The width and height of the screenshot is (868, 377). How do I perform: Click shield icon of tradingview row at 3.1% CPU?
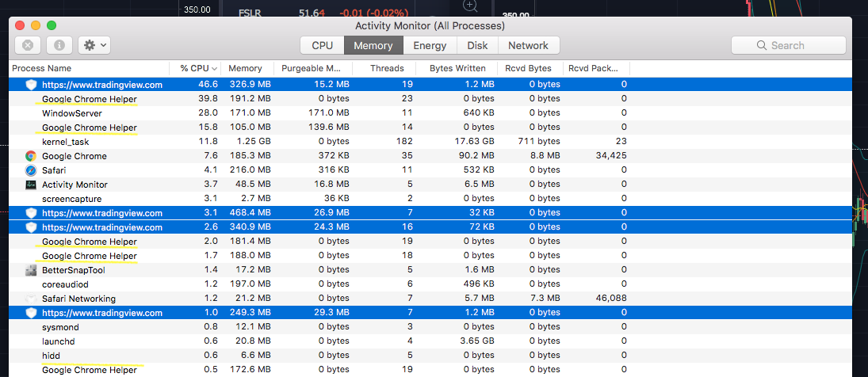point(31,213)
